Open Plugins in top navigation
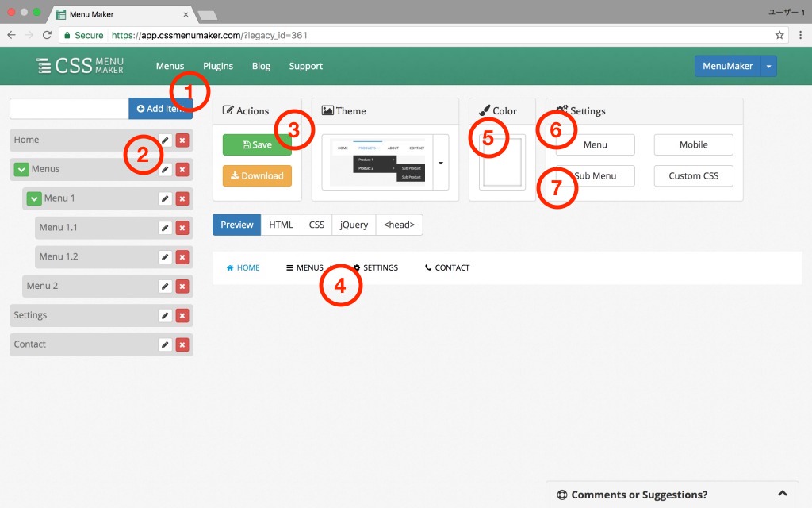 (218, 66)
